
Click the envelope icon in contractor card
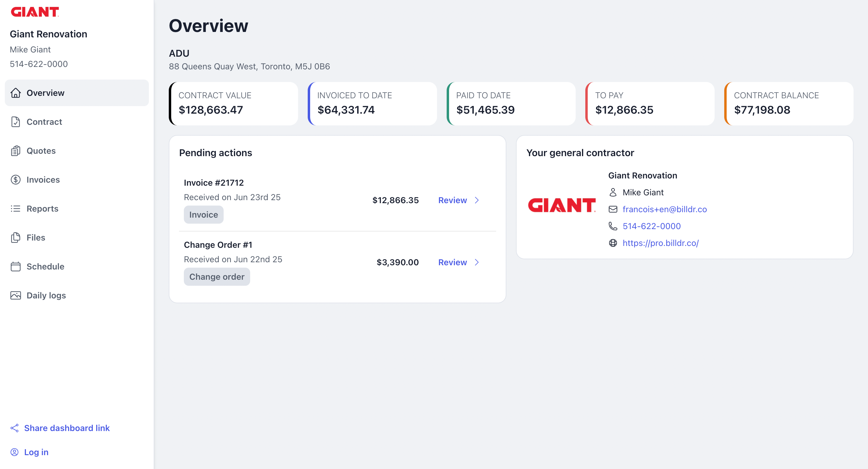[613, 209]
